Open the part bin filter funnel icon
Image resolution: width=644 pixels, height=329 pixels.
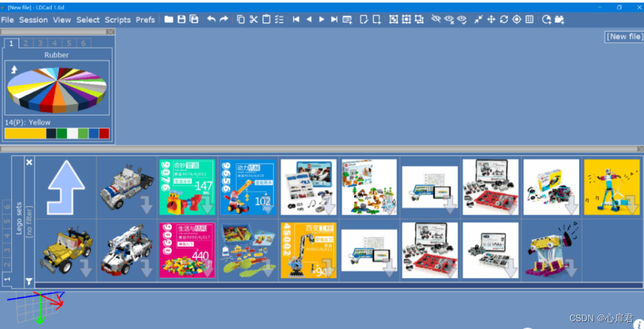coord(29,282)
